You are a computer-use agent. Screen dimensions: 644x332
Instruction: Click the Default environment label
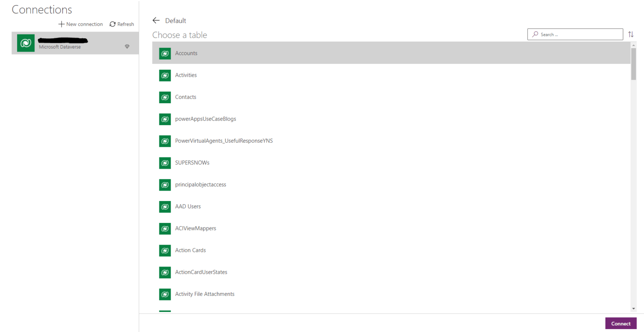[x=175, y=21]
